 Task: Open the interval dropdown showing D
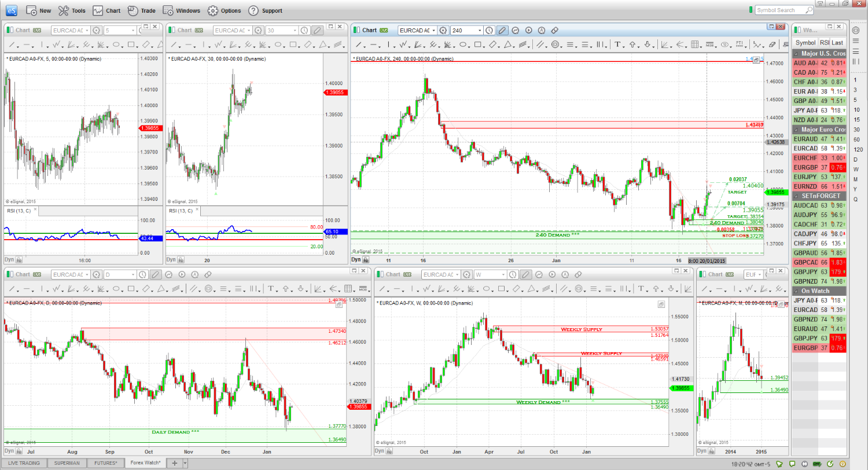click(x=133, y=274)
